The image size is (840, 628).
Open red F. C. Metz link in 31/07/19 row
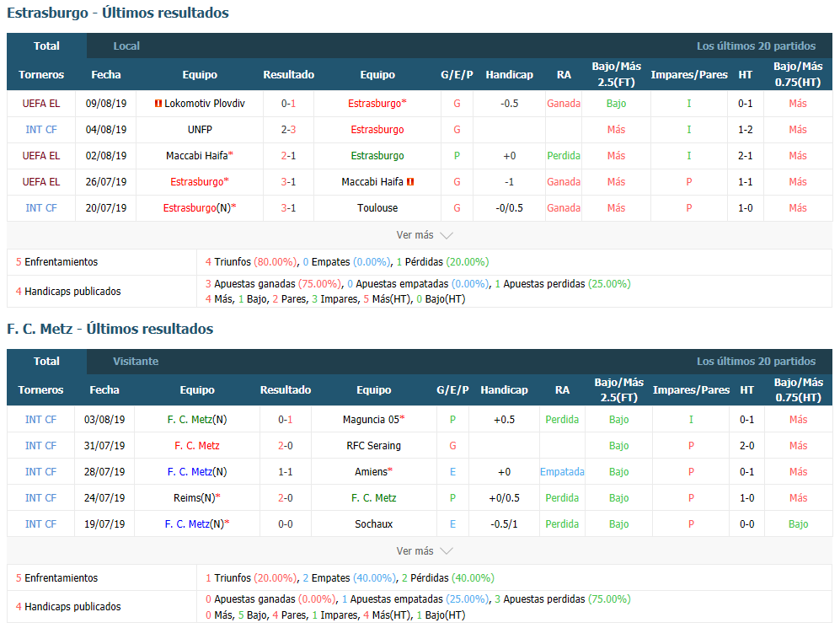[x=197, y=446]
